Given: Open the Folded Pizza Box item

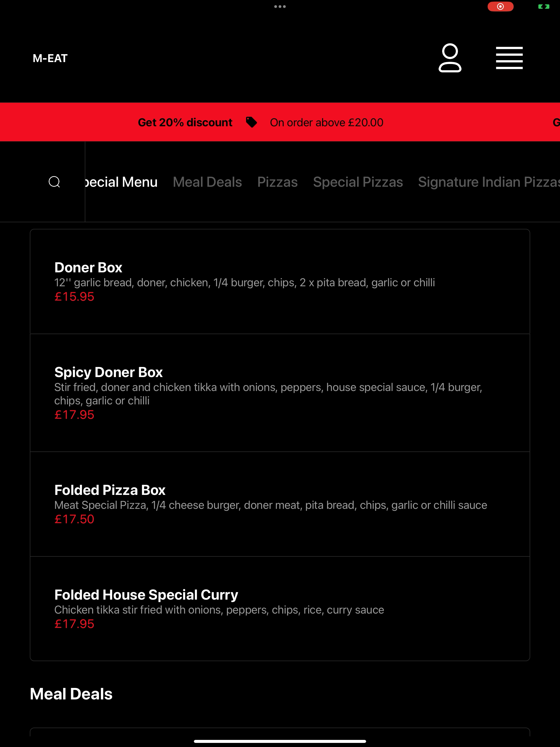Looking at the screenshot, I should pos(280,504).
